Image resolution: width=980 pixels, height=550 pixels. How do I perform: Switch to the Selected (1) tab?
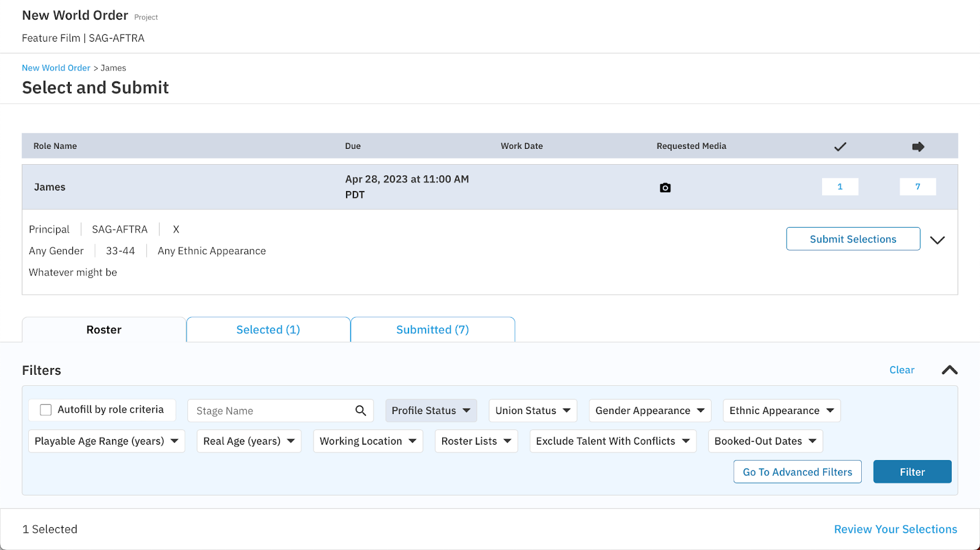268,330
